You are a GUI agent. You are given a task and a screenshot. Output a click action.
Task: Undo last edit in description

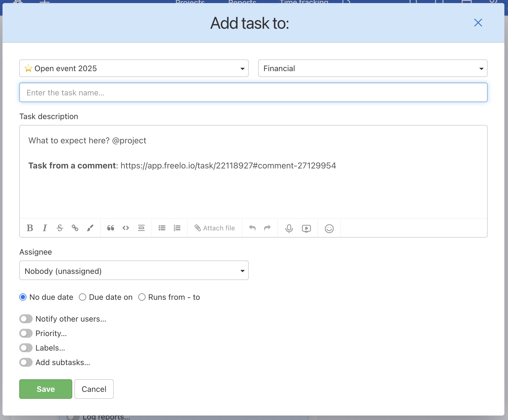tap(252, 228)
